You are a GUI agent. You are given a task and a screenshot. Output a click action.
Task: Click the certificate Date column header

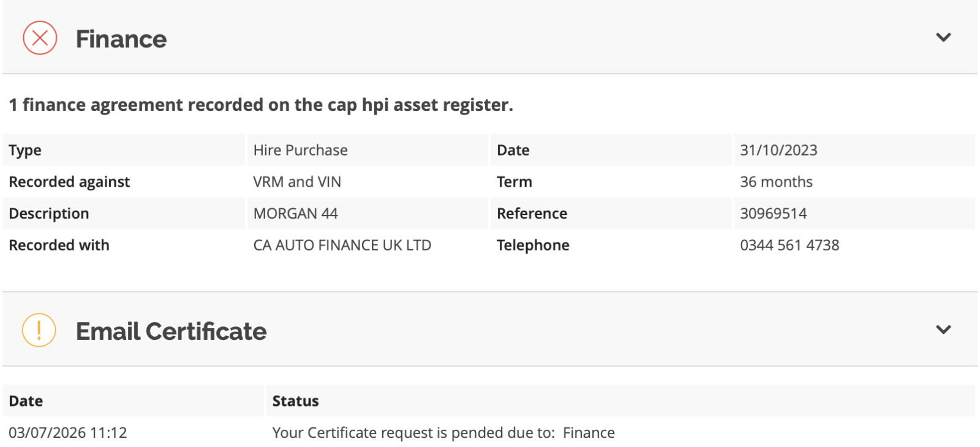point(26,401)
